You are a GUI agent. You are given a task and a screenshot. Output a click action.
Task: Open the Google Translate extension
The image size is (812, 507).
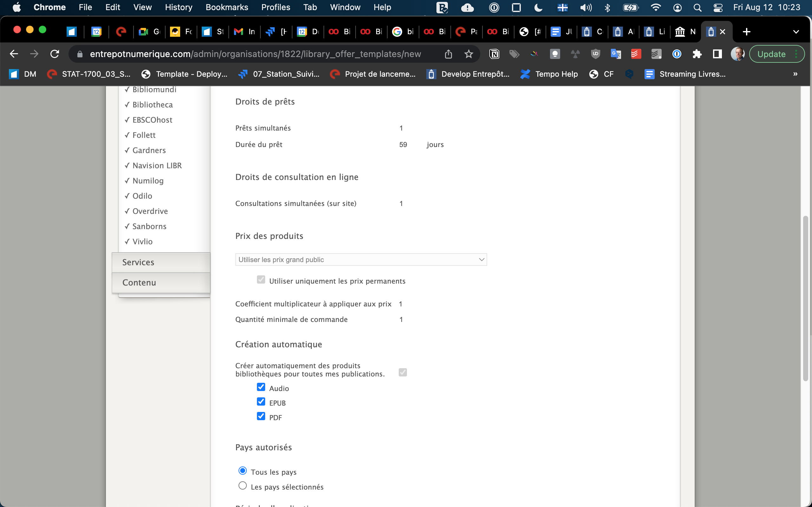(x=615, y=54)
